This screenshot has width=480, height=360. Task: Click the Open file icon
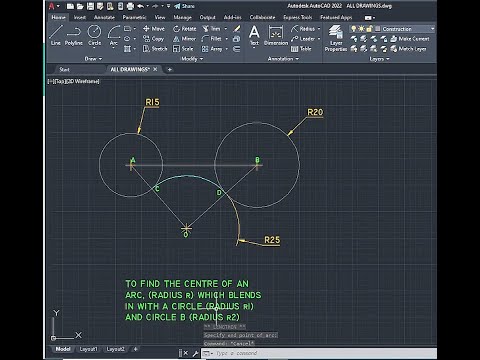[80, 6]
